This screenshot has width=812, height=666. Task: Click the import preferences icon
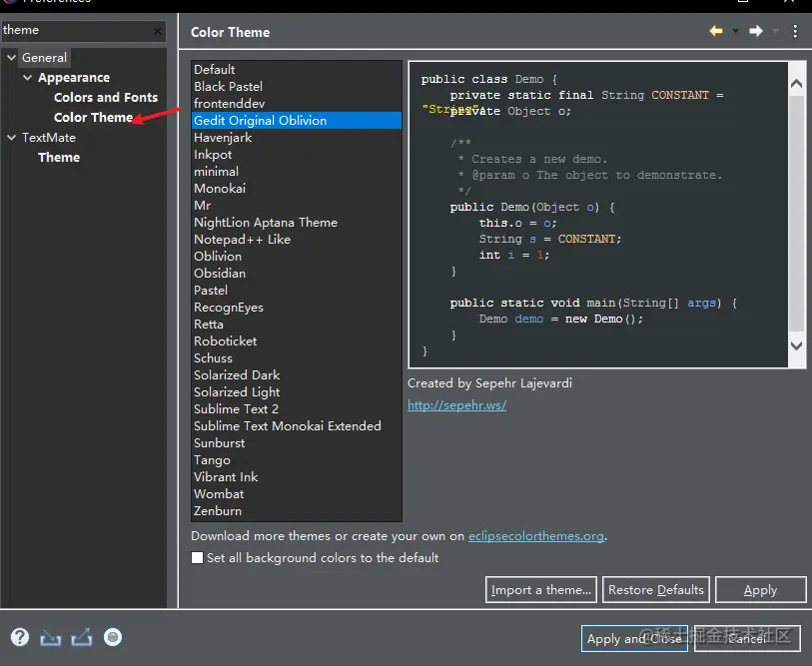tap(51, 638)
